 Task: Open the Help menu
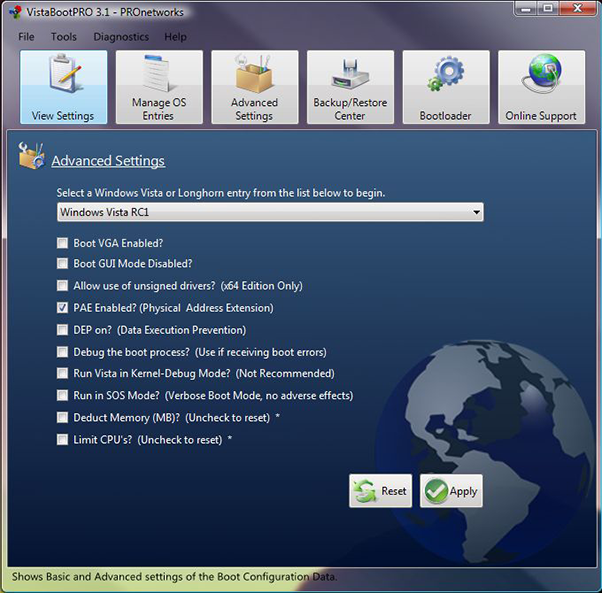(175, 37)
